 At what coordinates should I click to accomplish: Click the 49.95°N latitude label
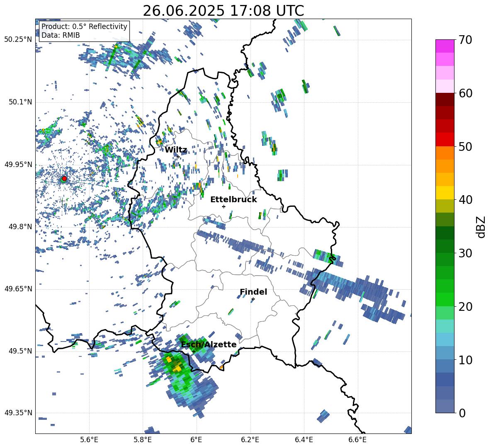[x=18, y=164]
